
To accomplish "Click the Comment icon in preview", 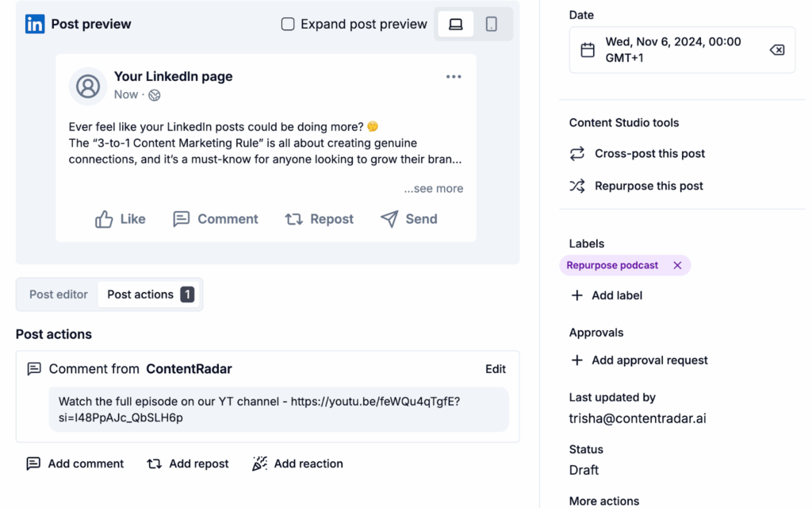I will pyautogui.click(x=182, y=219).
